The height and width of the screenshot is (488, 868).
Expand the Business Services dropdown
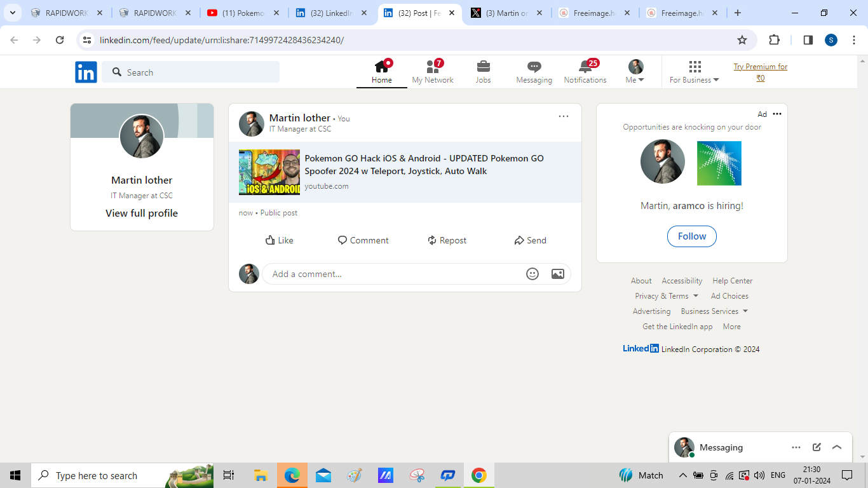714,311
